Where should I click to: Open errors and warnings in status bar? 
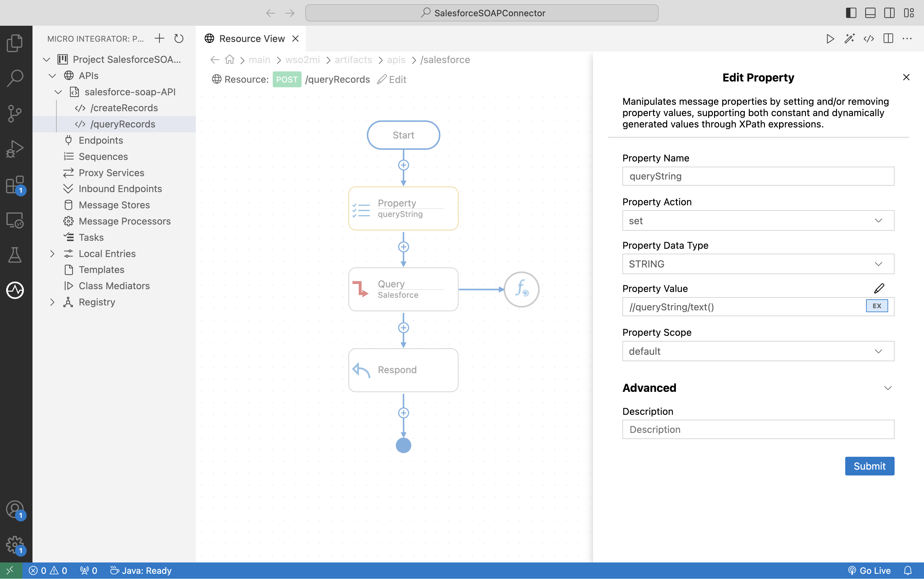pyautogui.click(x=48, y=570)
